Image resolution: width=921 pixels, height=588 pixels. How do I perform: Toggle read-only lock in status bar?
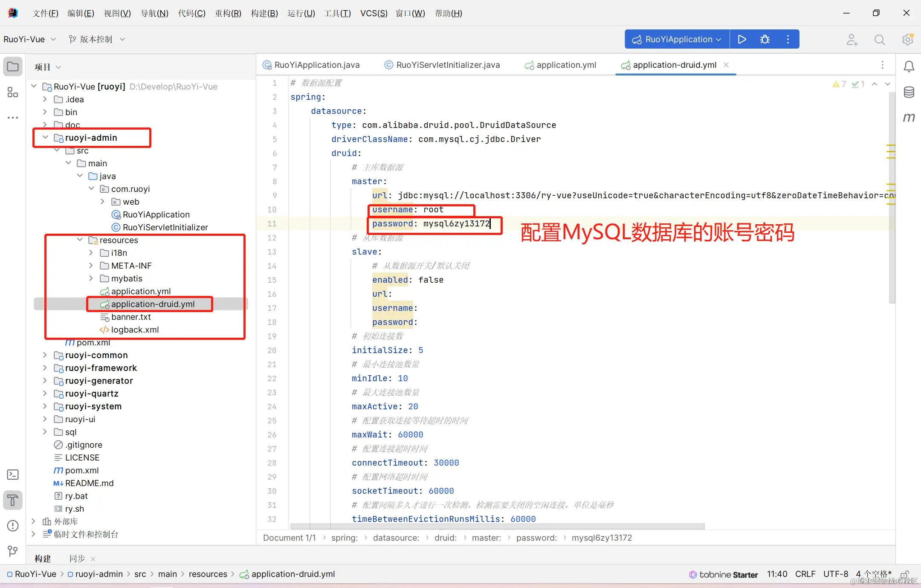905,574
